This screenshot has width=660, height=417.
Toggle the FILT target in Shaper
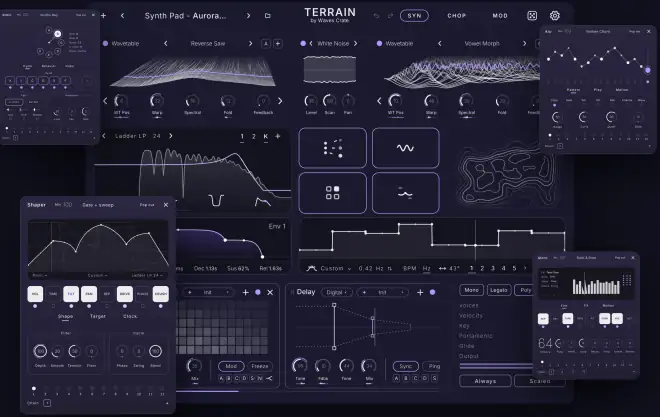(x=71, y=294)
